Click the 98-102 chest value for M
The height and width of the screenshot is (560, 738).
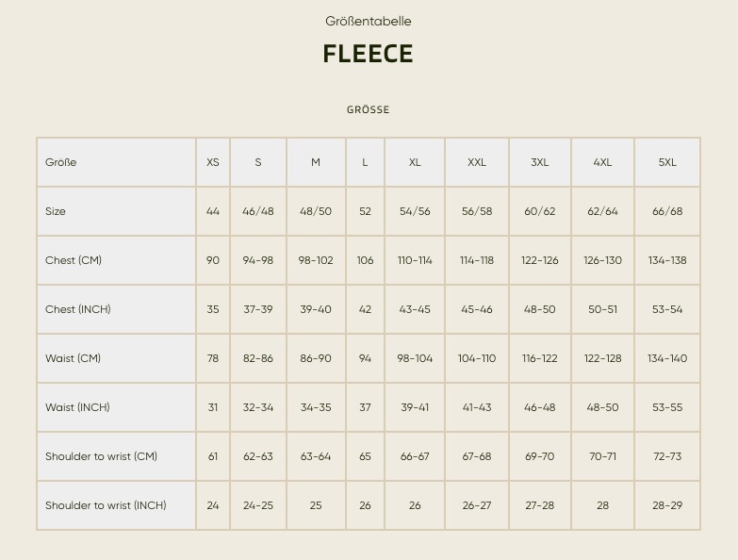[316, 260]
